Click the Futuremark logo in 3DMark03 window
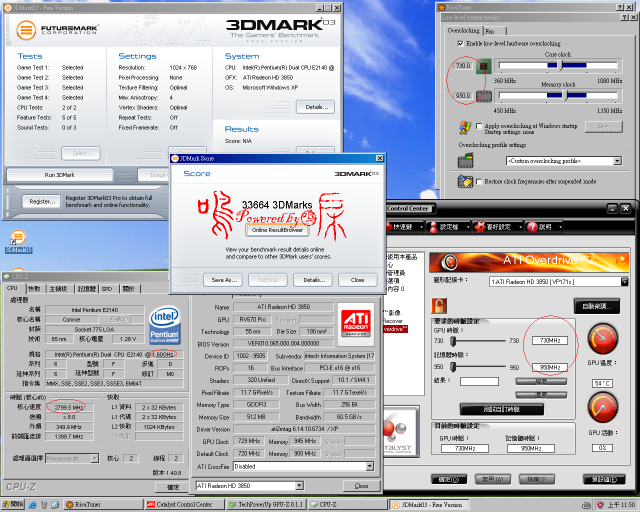640x512 pixels. pyautogui.click(x=57, y=30)
